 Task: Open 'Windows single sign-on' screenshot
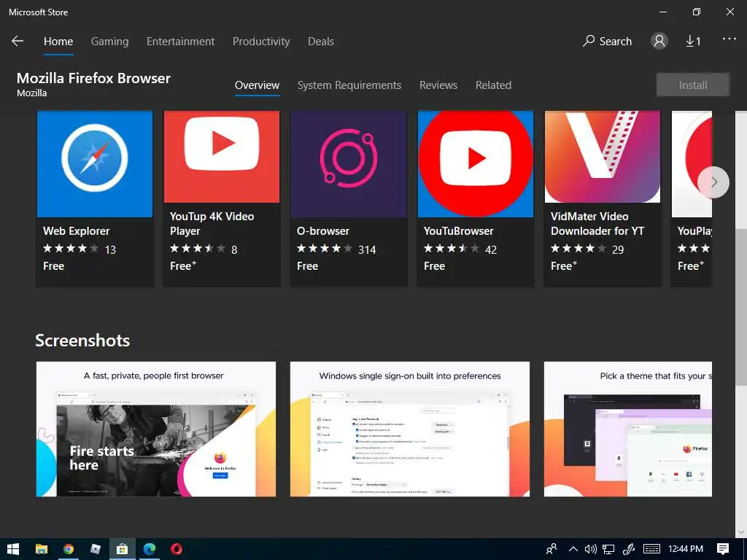point(410,429)
